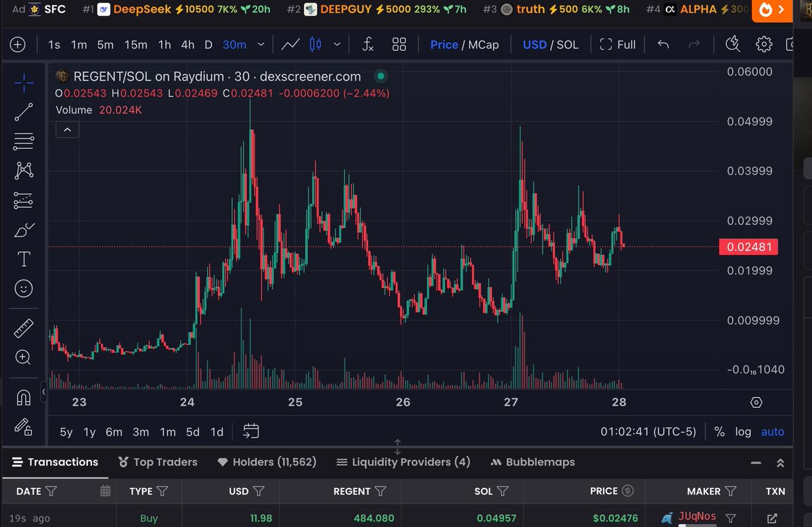Select the text annotation tool
This screenshot has height=527, width=812.
coord(24,259)
